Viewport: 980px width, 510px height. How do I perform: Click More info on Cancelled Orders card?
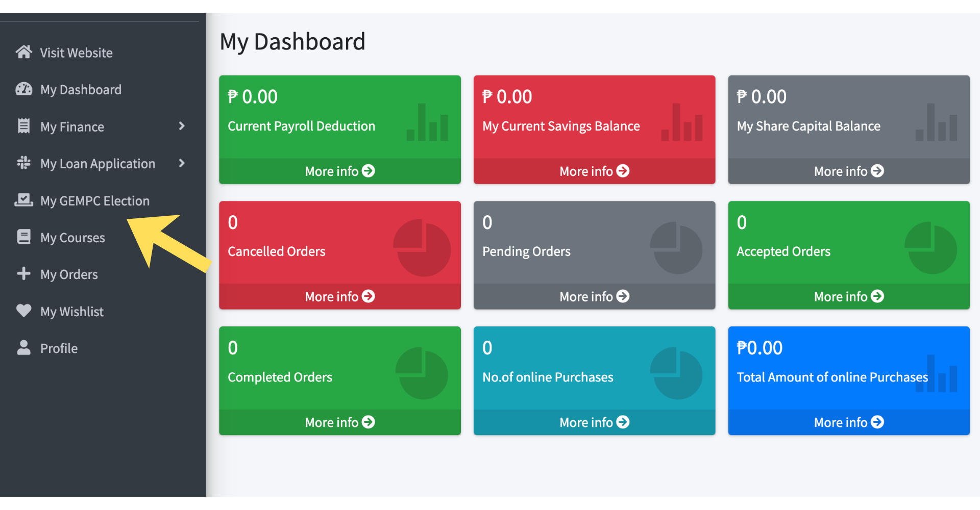(339, 297)
